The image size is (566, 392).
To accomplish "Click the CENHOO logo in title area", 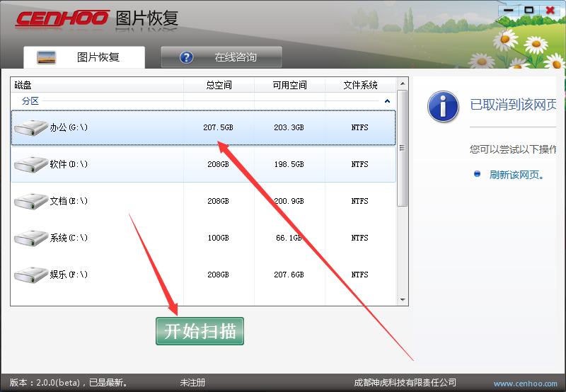I will (63, 18).
